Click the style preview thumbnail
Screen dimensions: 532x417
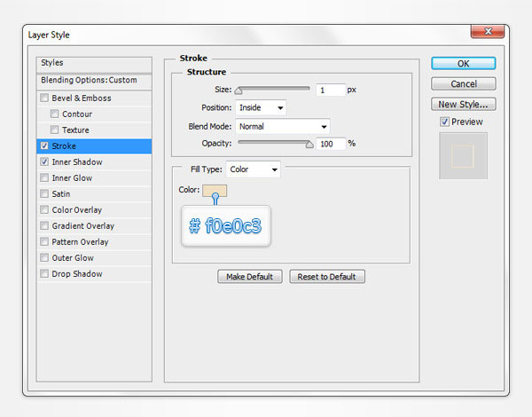tap(463, 156)
